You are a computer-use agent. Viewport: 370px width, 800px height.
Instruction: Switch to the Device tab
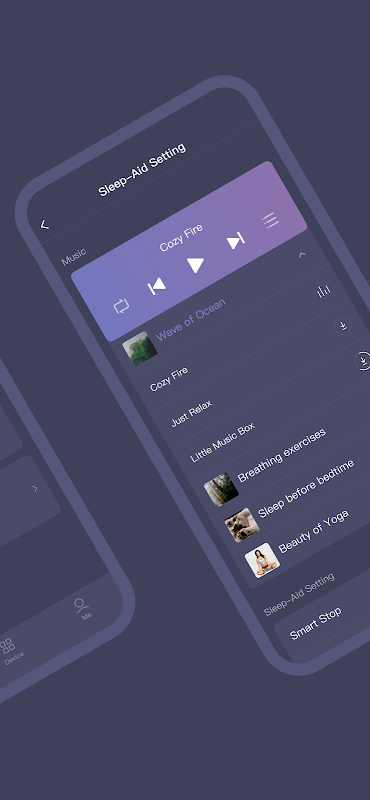coord(10,652)
